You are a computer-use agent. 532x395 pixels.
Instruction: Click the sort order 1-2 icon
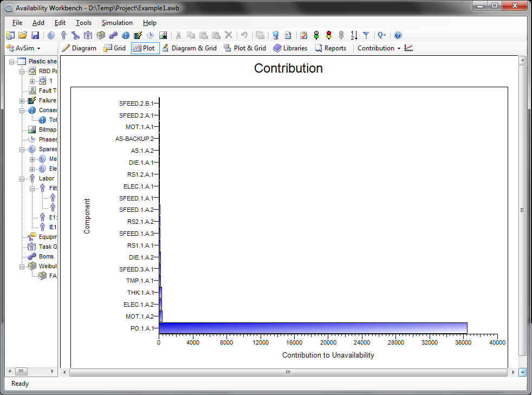354,35
